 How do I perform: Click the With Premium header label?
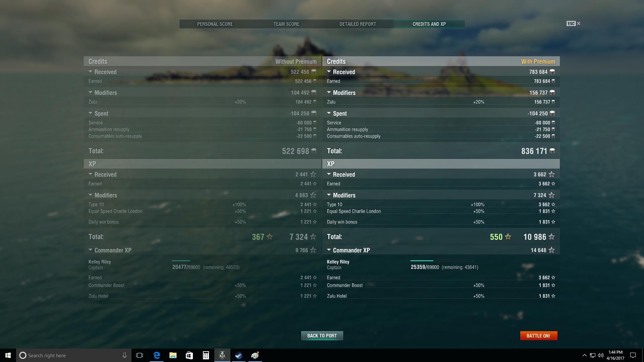[x=538, y=61]
